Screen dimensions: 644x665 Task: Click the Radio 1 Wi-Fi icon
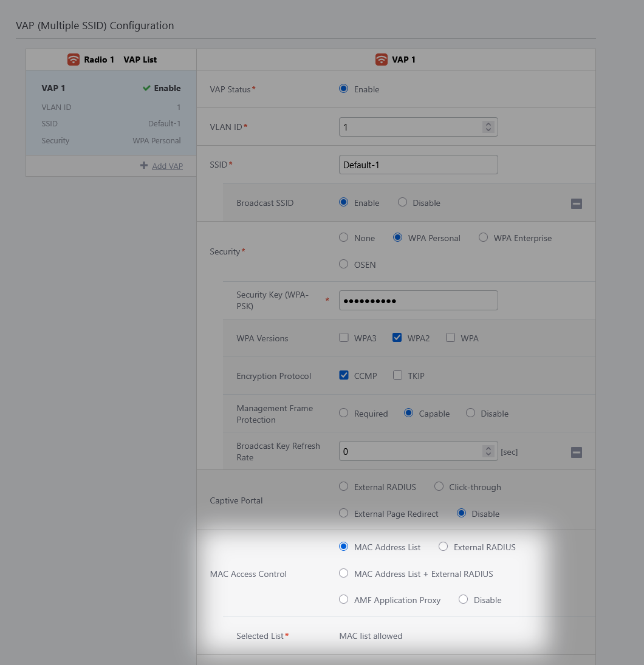74,60
